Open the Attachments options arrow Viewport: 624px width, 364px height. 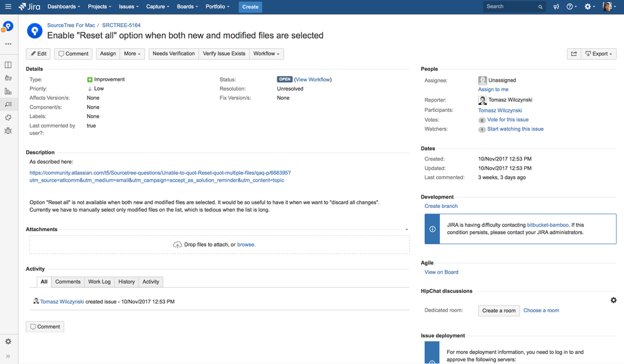(x=407, y=230)
